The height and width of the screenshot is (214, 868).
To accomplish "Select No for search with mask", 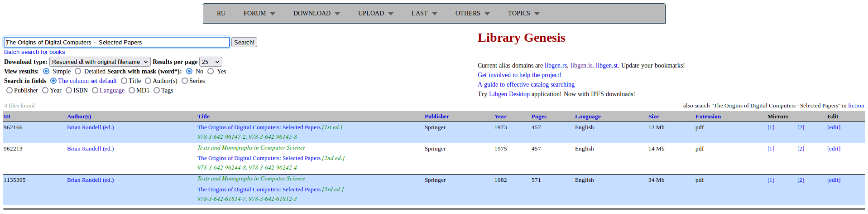I will point(189,71).
